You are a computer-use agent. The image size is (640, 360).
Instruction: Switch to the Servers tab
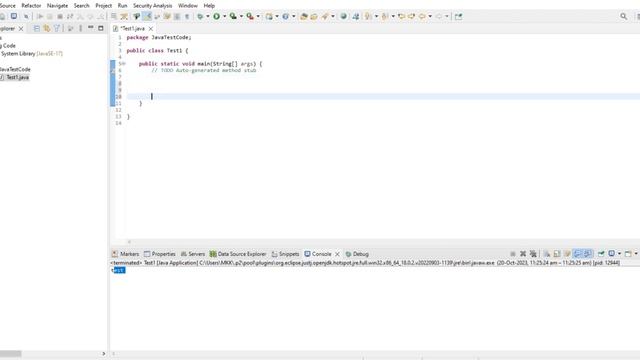tap(193, 254)
